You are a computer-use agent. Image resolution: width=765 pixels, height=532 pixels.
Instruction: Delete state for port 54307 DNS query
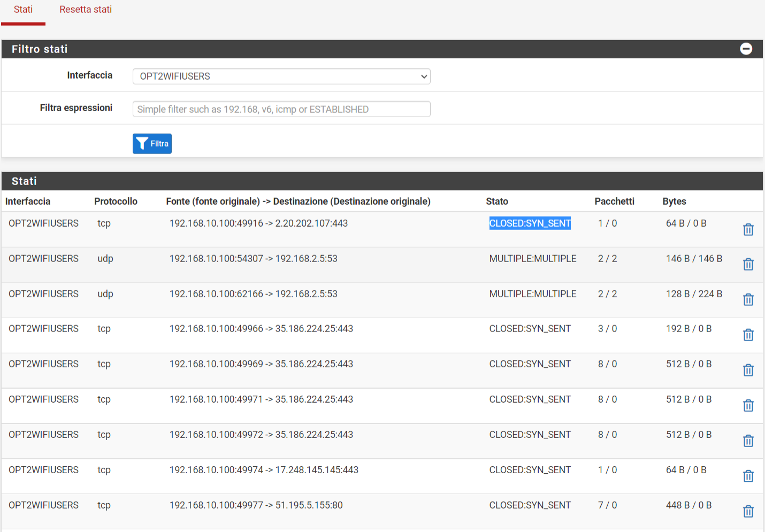click(x=748, y=264)
